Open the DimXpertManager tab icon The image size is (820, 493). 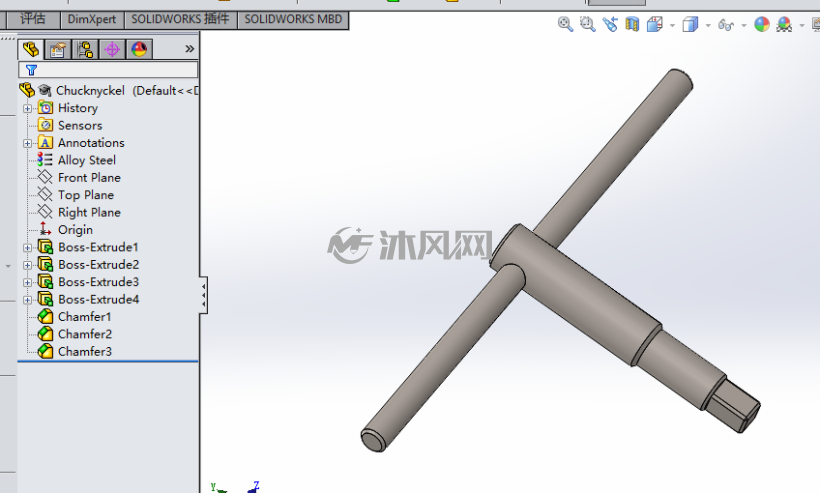(x=112, y=50)
